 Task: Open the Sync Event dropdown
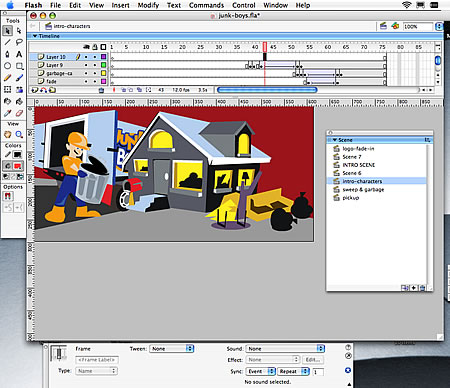pos(261,371)
